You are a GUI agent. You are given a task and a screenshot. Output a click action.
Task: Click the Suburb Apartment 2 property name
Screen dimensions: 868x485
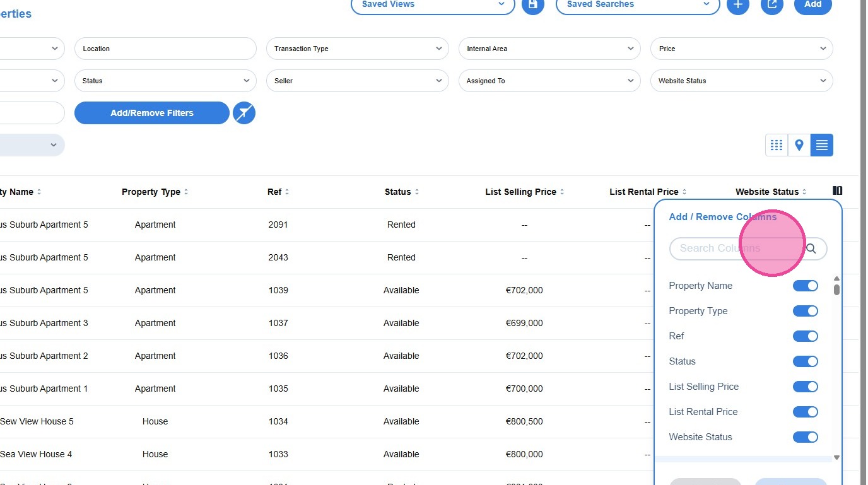coord(44,356)
